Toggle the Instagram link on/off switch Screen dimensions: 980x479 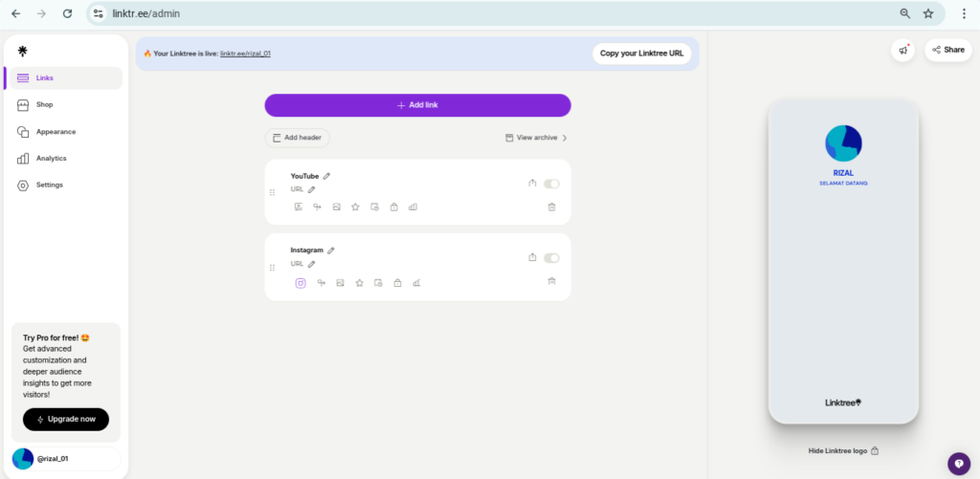click(551, 258)
